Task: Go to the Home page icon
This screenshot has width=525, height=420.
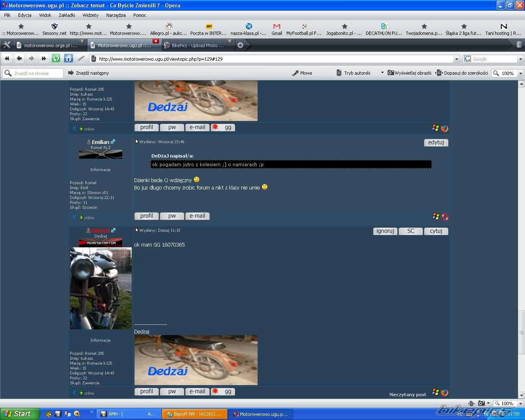Action: pos(68,59)
